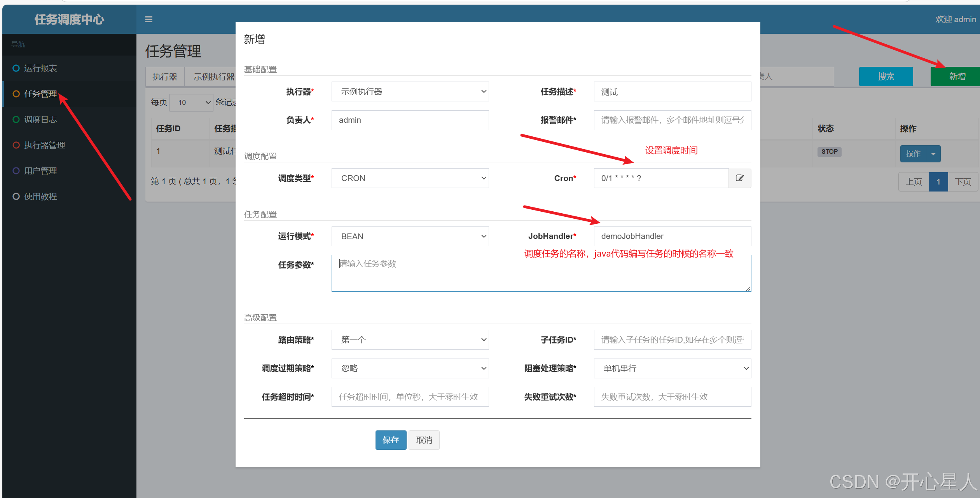Viewport: 980px width, 498px height.
Task: Click the 调度日志 circle icon in sidebar
Action: (16, 120)
